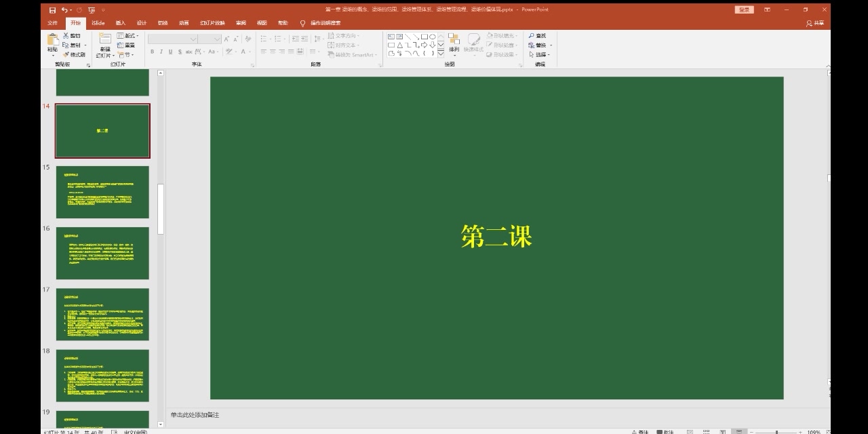Open Select (选择) dropdown in editing

tap(540, 55)
